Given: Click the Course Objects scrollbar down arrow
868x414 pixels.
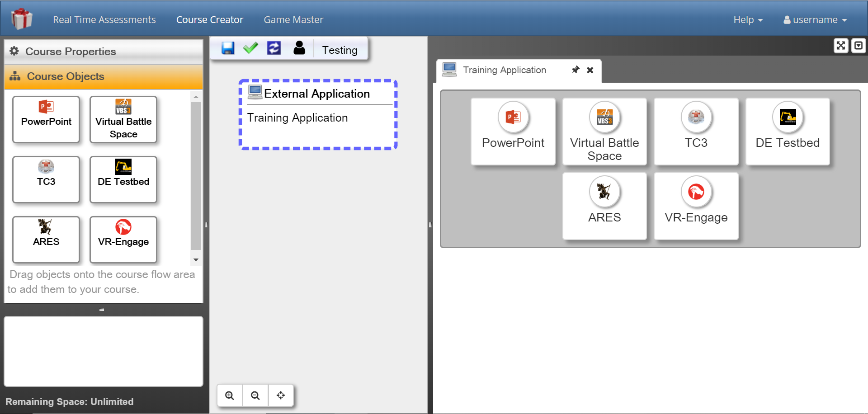Looking at the screenshot, I should point(196,260).
